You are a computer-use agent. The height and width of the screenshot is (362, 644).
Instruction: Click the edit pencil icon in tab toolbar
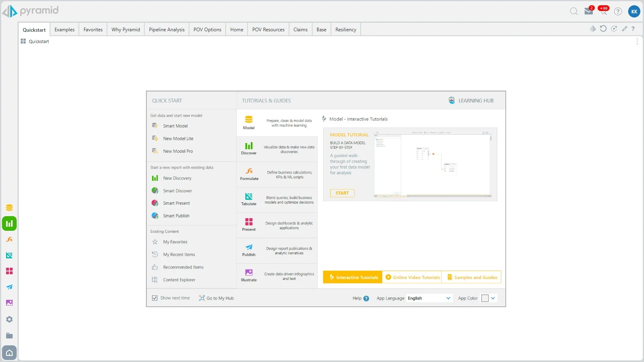[x=624, y=28]
